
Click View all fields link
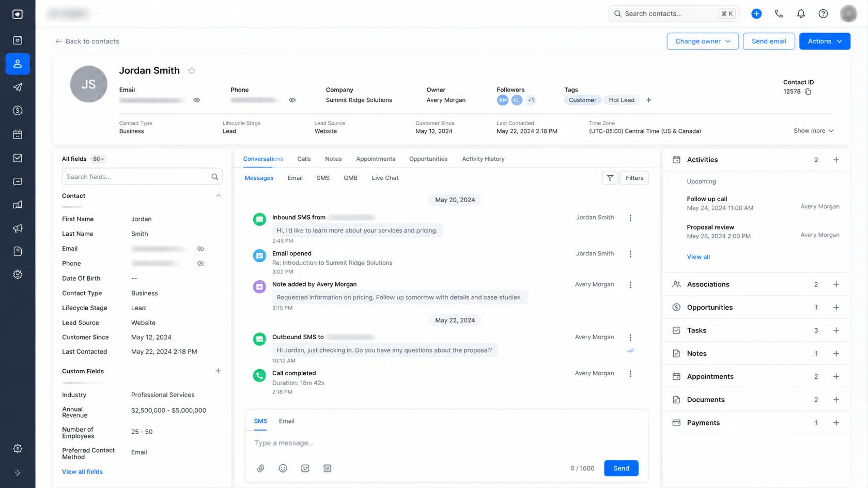click(x=82, y=472)
